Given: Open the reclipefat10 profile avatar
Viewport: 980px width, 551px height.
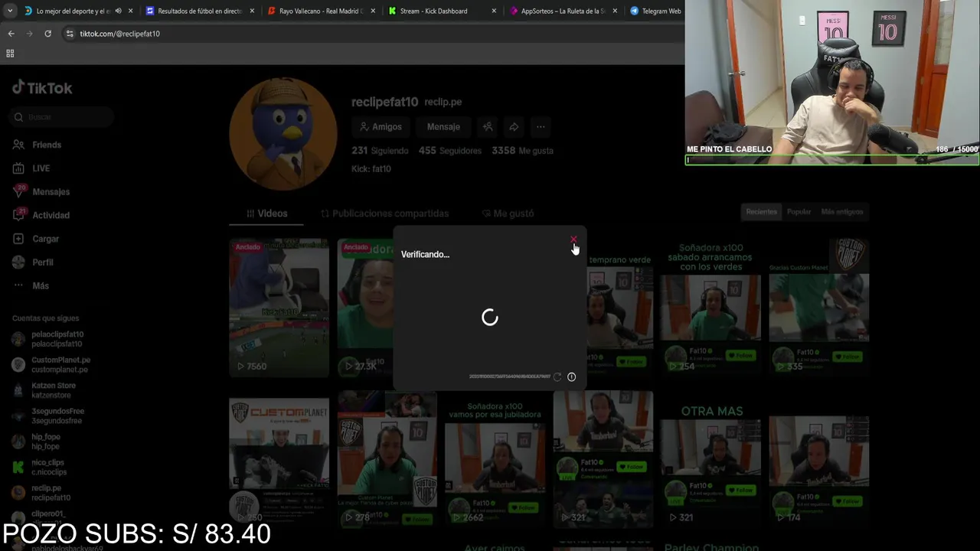Looking at the screenshot, I should coord(283,134).
